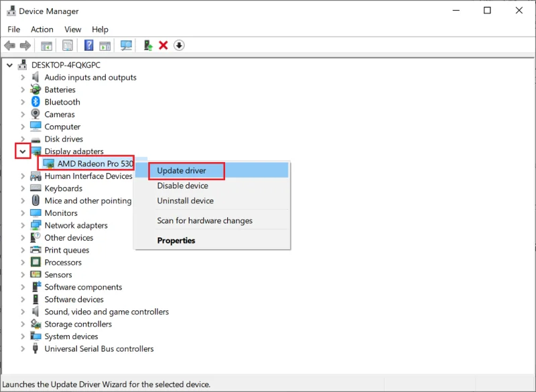Click the Update device driver toolbar icon
Image resolution: width=536 pixels, height=392 pixels.
pyautogui.click(x=148, y=45)
